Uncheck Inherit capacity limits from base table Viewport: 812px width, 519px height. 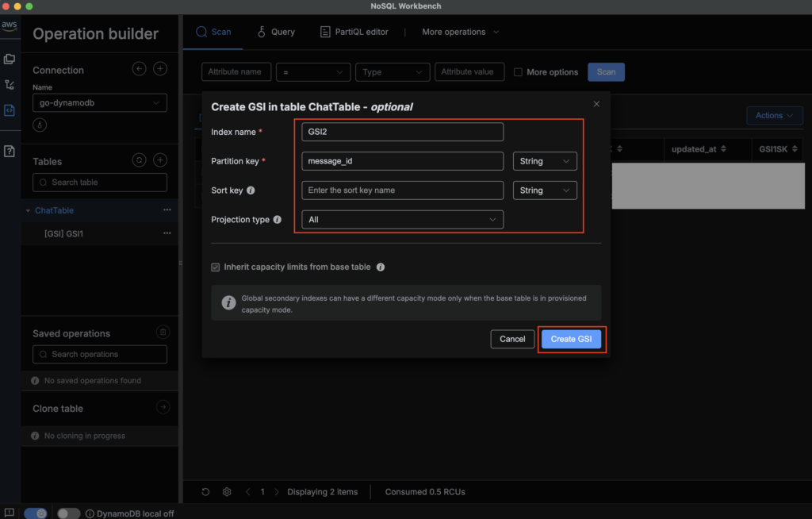click(x=216, y=267)
